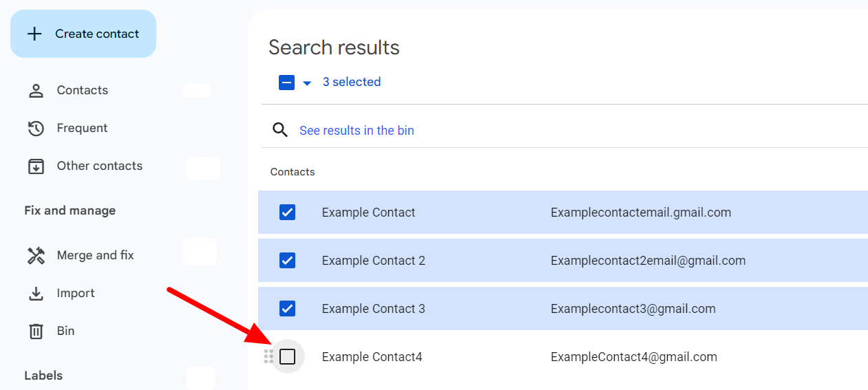868x390 pixels.
Task: Click email ExampleContact4@gmail.com
Action: [634, 357]
